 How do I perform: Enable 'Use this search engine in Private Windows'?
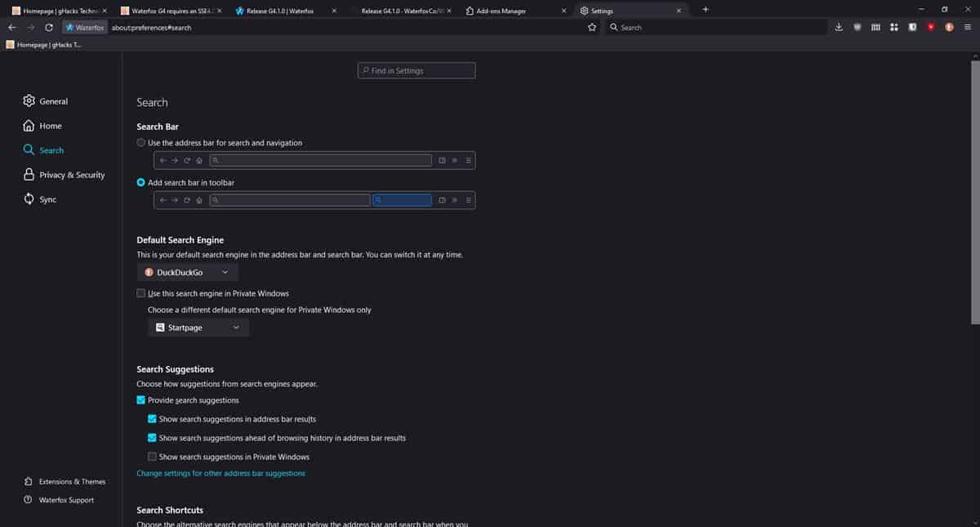pyautogui.click(x=141, y=293)
